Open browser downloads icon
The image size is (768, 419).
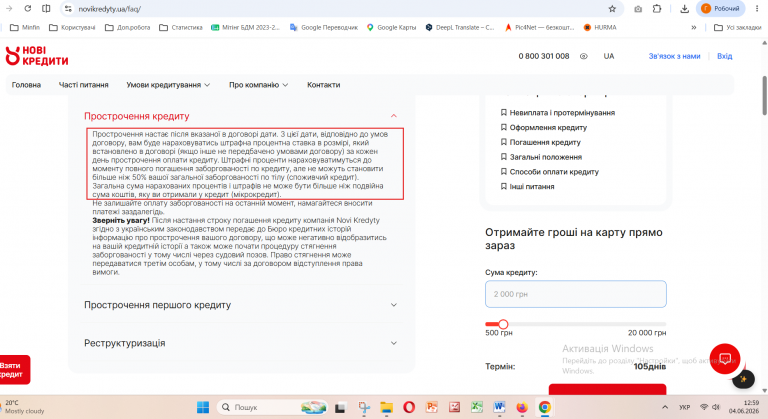coord(684,9)
